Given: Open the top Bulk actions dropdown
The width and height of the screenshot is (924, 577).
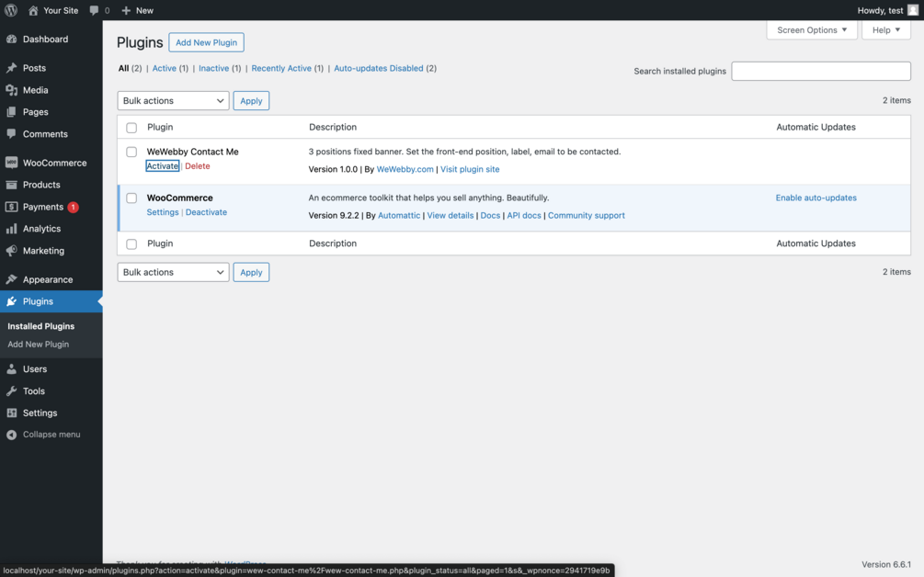Looking at the screenshot, I should (173, 101).
